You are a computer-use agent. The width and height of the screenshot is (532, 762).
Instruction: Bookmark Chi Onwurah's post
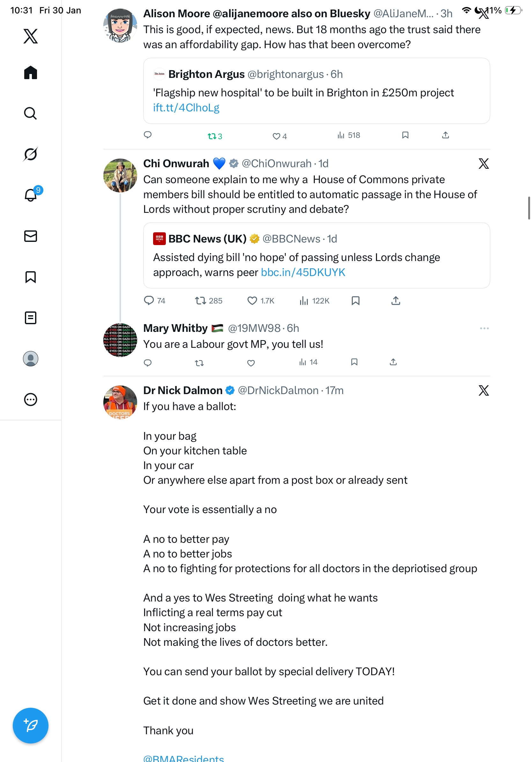click(356, 301)
